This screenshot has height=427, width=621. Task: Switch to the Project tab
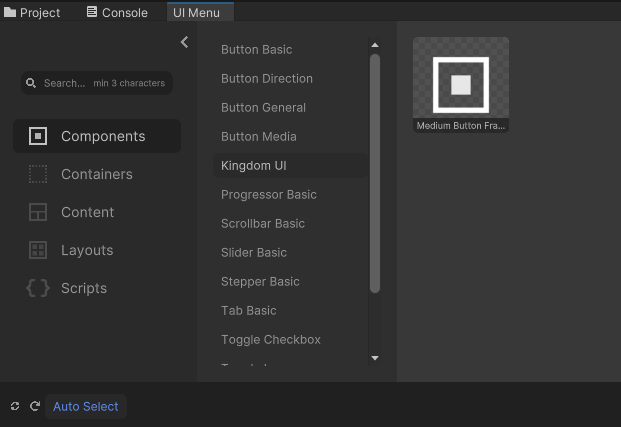pyautogui.click(x=32, y=12)
